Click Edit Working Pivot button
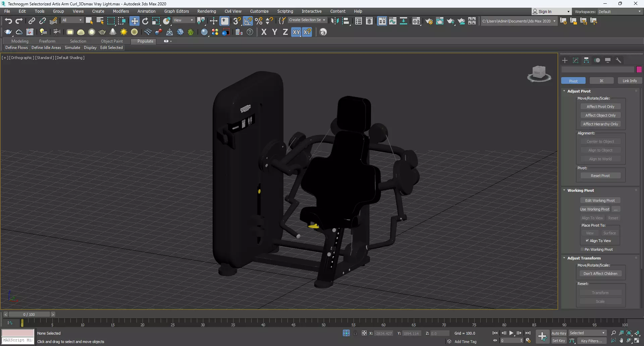This screenshot has width=644, height=346. [x=600, y=200]
